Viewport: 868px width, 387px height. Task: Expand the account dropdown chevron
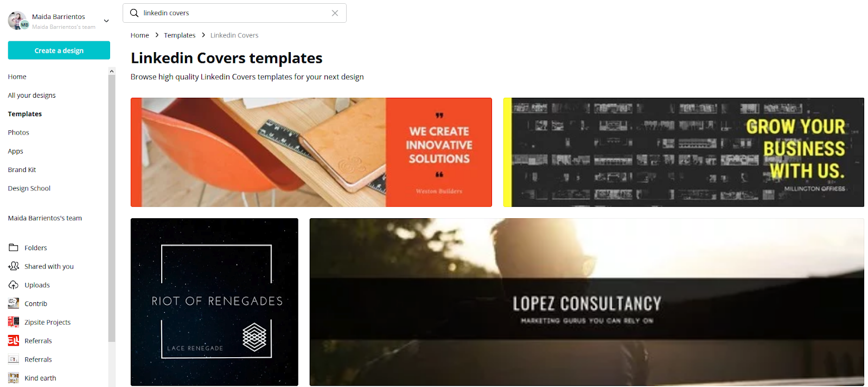click(106, 21)
